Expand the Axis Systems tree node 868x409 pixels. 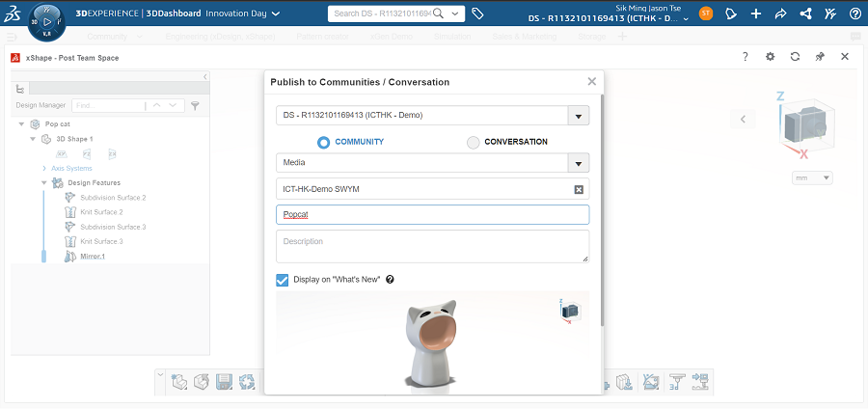point(43,168)
